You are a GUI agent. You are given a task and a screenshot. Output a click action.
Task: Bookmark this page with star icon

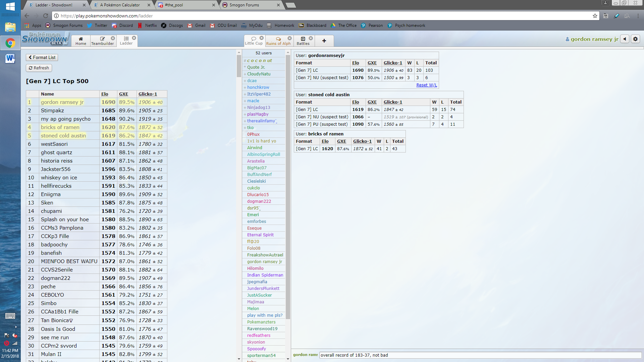click(595, 16)
